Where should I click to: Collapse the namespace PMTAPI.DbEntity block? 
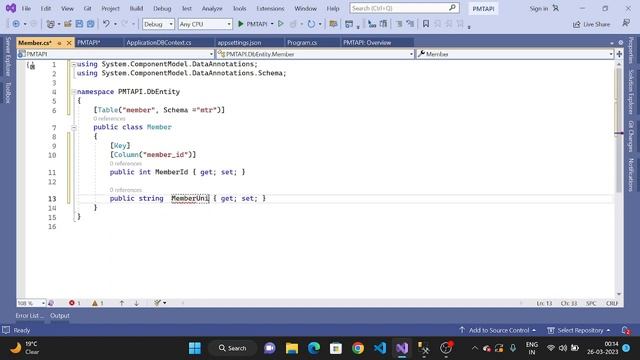[x=74, y=92]
